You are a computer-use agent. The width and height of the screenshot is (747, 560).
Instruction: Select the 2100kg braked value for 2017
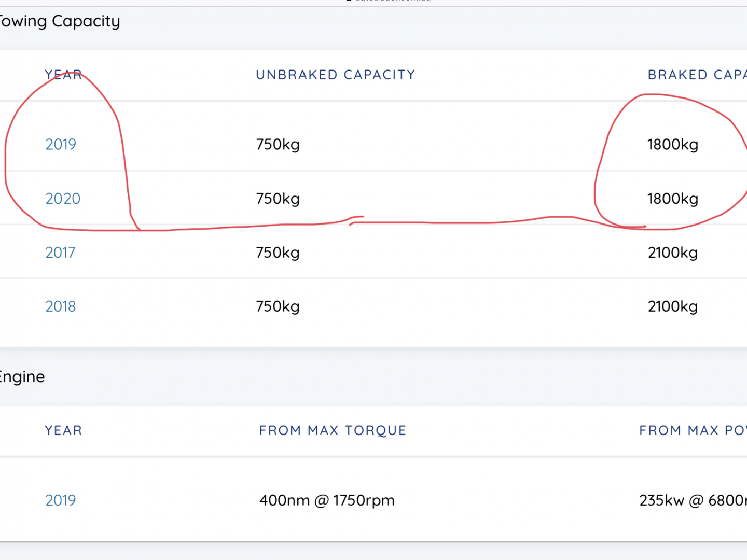pyautogui.click(x=672, y=253)
